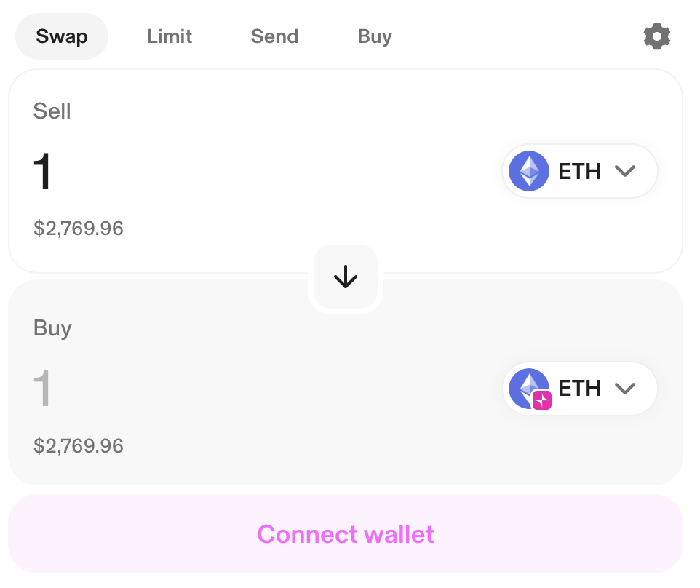Click the pink sparkle badge on Buy token
The width and height of the screenshot is (700, 588).
(542, 400)
